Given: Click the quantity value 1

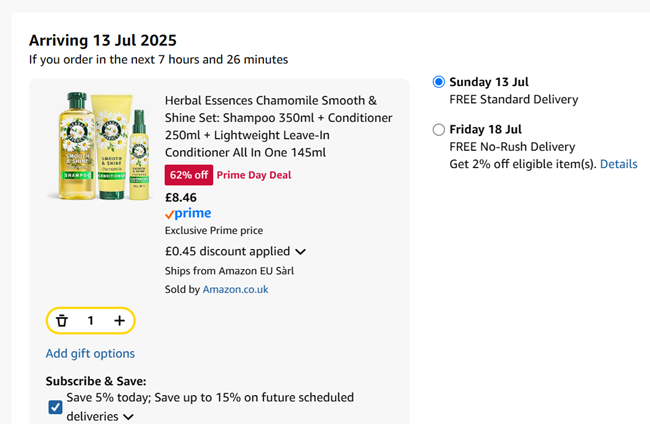Looking at the screenshot, I should [90, 320].
